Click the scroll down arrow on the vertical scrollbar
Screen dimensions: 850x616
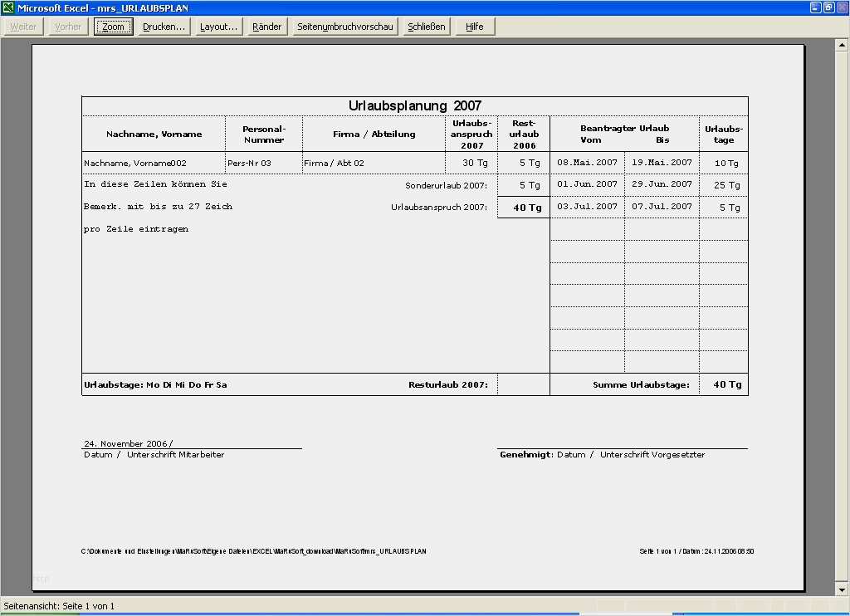pyautogui.click(x=843, y=589)
